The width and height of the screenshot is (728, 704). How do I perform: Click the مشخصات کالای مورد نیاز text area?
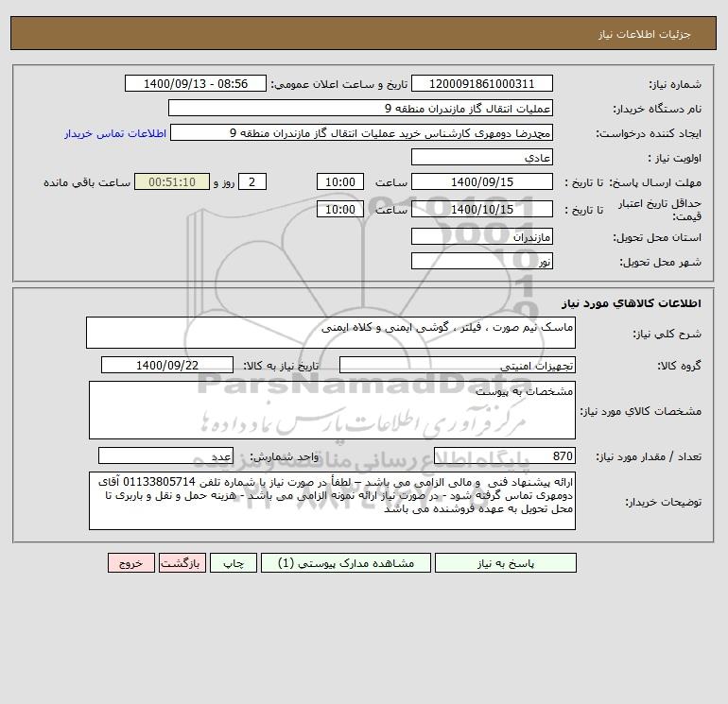pos(332,410)
